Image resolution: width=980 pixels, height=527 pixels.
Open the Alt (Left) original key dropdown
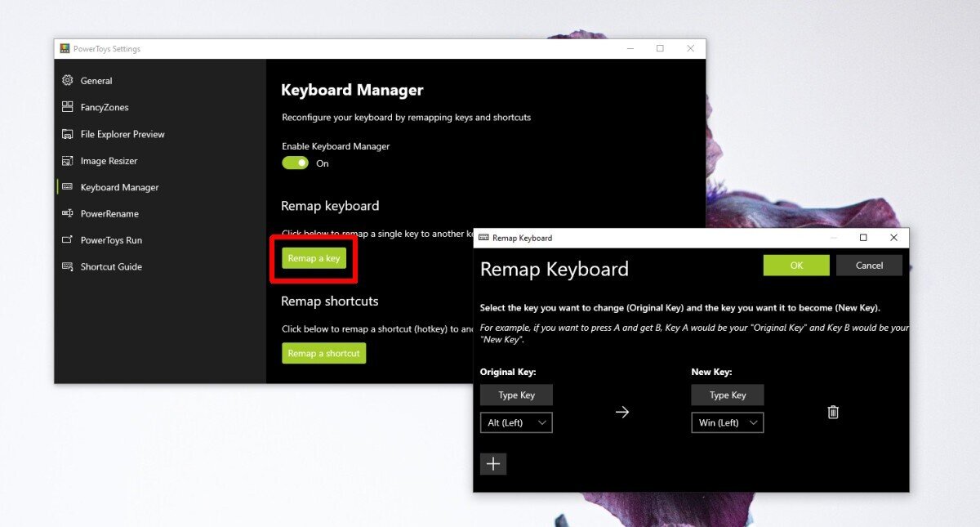516,422
